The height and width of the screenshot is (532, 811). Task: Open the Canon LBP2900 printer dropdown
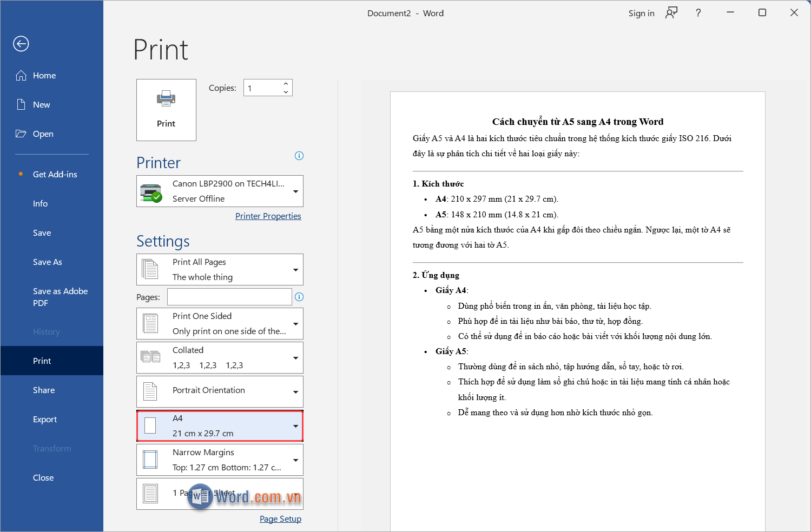295,191
